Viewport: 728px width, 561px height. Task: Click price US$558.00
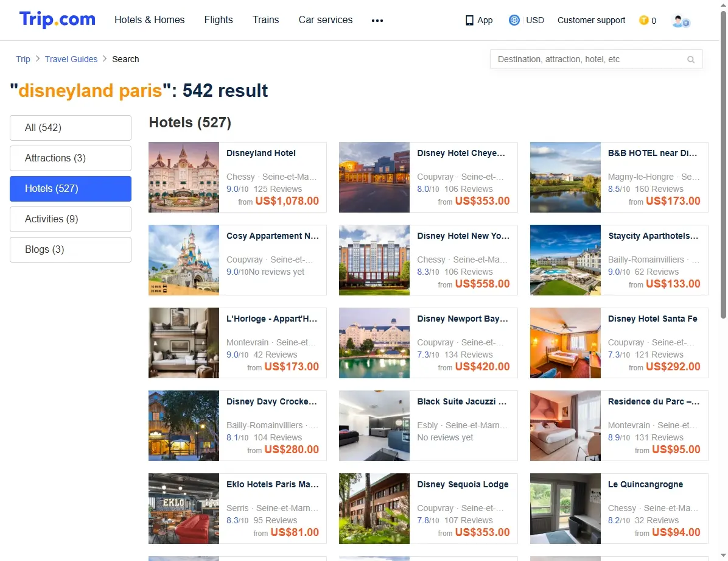pos(483,283)
